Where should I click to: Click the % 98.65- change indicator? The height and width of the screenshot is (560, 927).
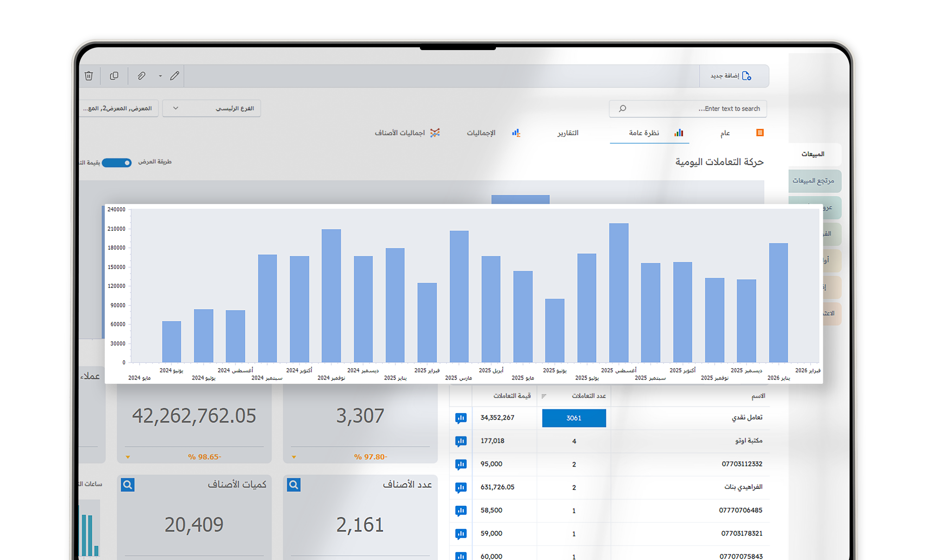pos(204,457)
